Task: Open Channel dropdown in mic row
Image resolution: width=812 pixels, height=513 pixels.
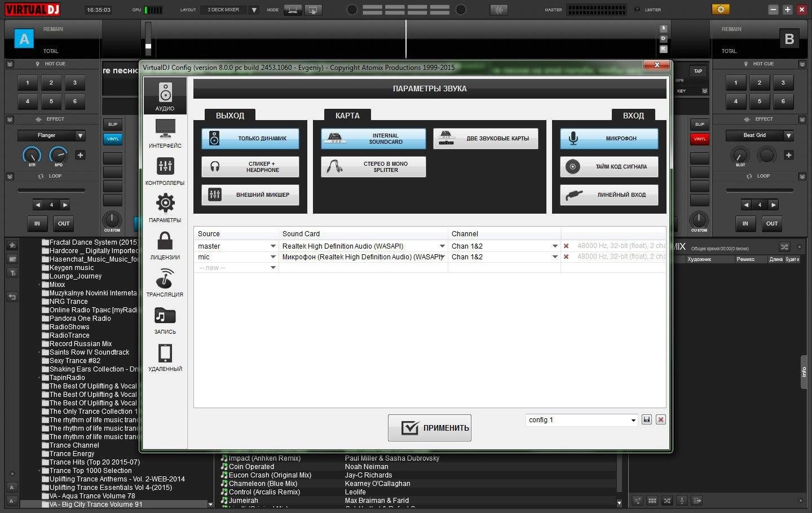Action: (x=555, y=257)
